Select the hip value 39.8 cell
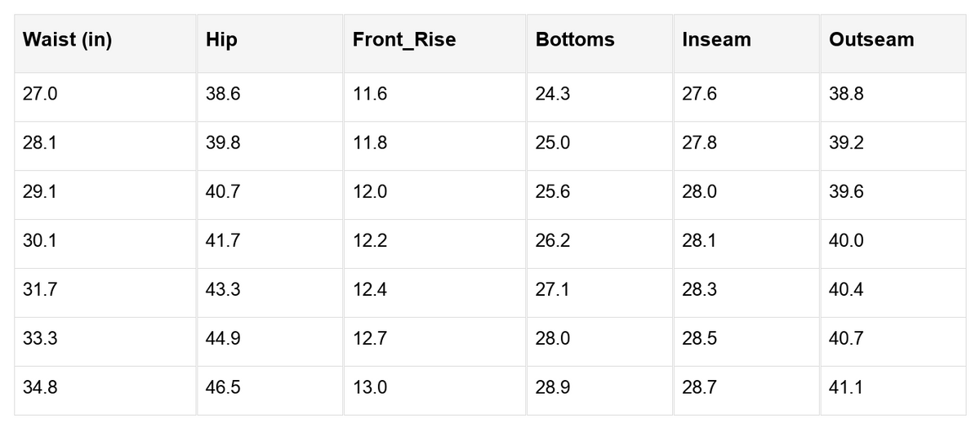The height and width of the screenshot is (429, 980). pos(270,145)
